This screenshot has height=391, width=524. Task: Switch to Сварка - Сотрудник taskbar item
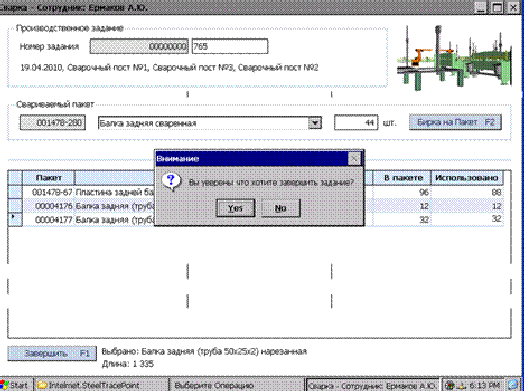373,385
